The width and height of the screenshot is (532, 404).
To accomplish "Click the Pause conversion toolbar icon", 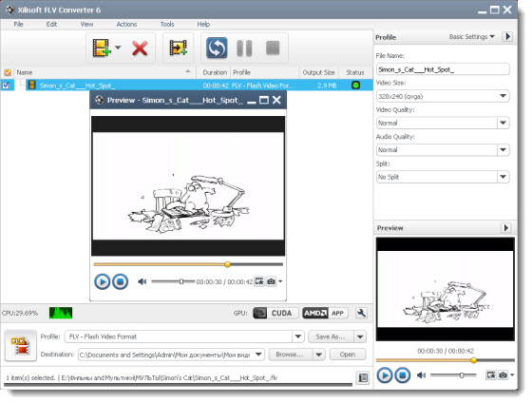I will click(244, 48).
